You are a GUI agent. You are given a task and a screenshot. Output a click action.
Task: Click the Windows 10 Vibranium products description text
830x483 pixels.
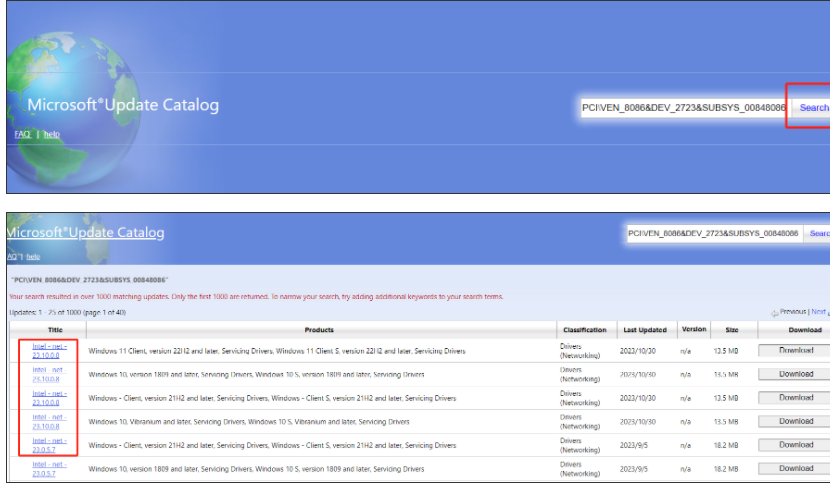click(x=249, y=422)
